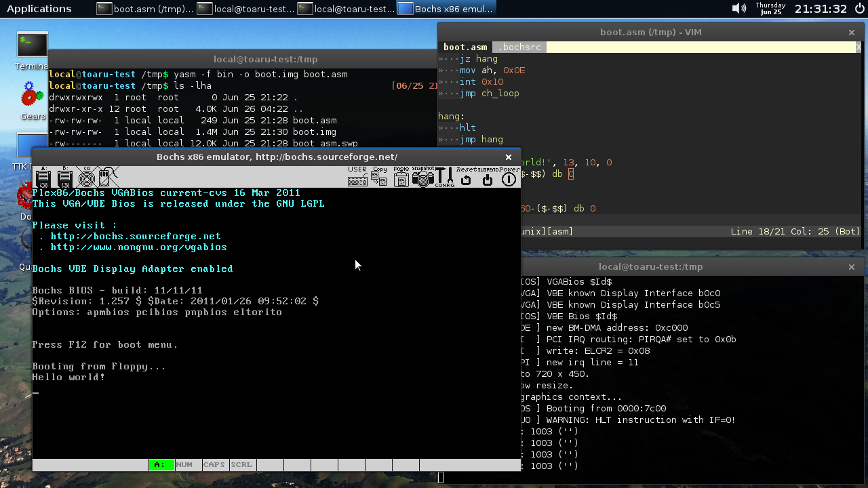Click the NUM lock status indicator
This screenshot has height=488, width=868.
[188, 465]
